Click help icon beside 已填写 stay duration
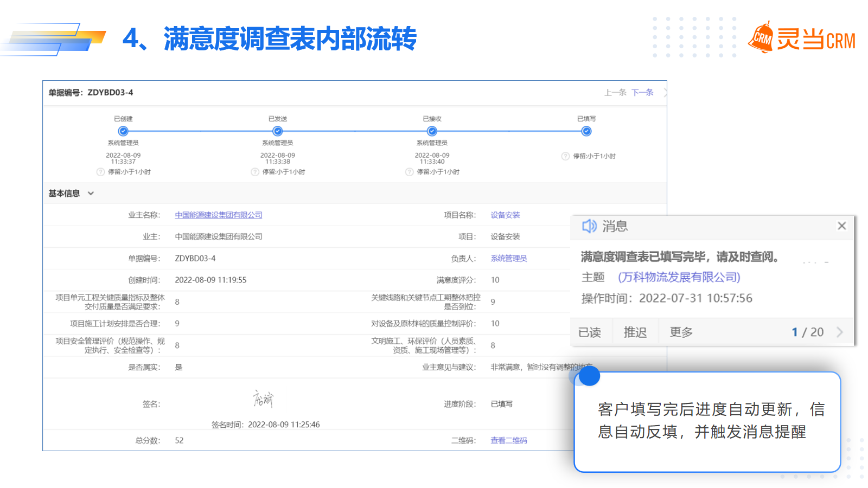 coord(566,156)
